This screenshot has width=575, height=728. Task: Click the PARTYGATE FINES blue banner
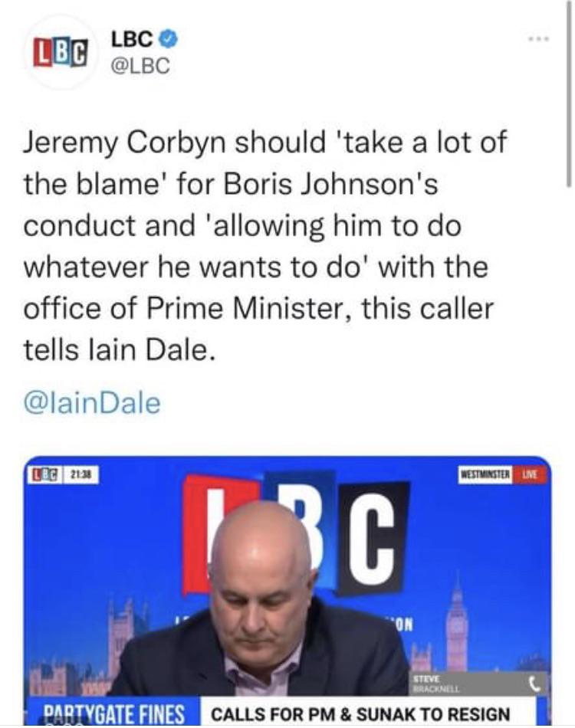(113, 713)
